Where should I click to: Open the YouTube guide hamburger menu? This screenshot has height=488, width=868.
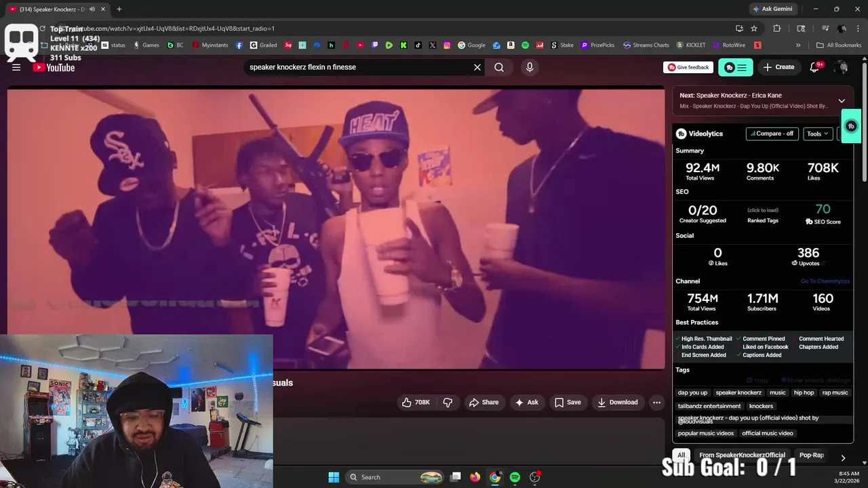pos(16,67)
